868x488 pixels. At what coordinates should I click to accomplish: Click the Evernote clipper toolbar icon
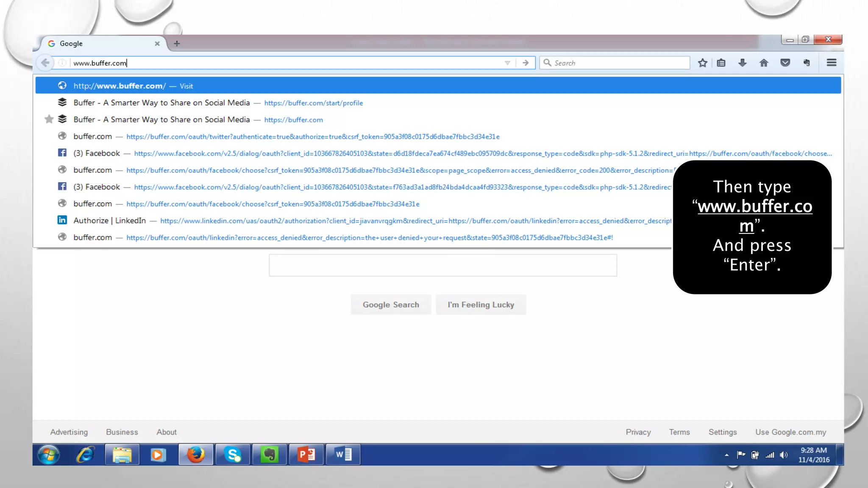pyautogui.click(x=807, y=63)
